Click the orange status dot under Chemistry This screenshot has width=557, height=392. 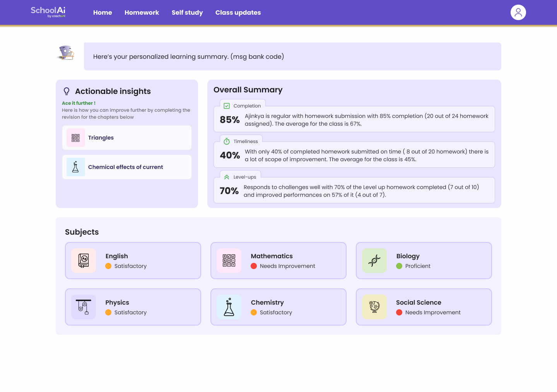pos(254,312)
